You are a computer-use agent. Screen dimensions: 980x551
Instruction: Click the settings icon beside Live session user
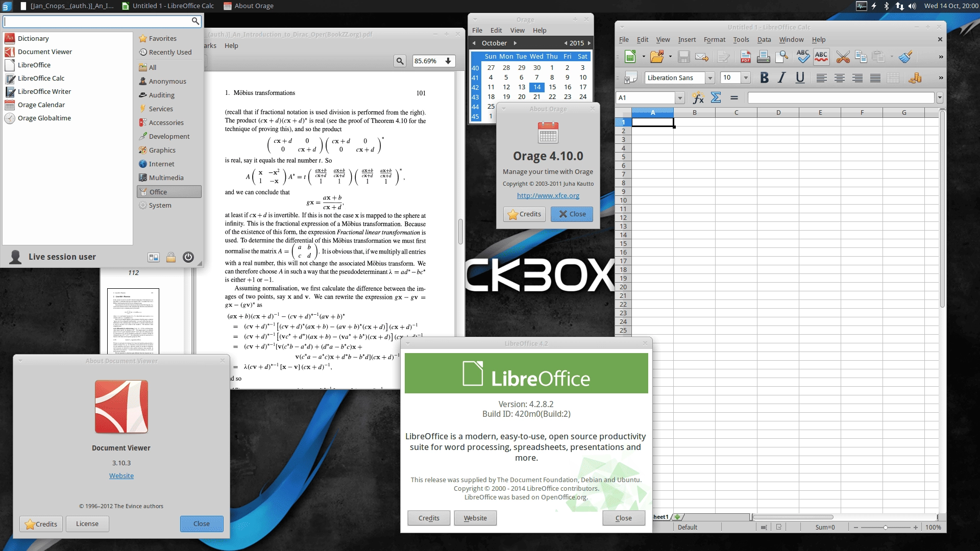point(154,257)
